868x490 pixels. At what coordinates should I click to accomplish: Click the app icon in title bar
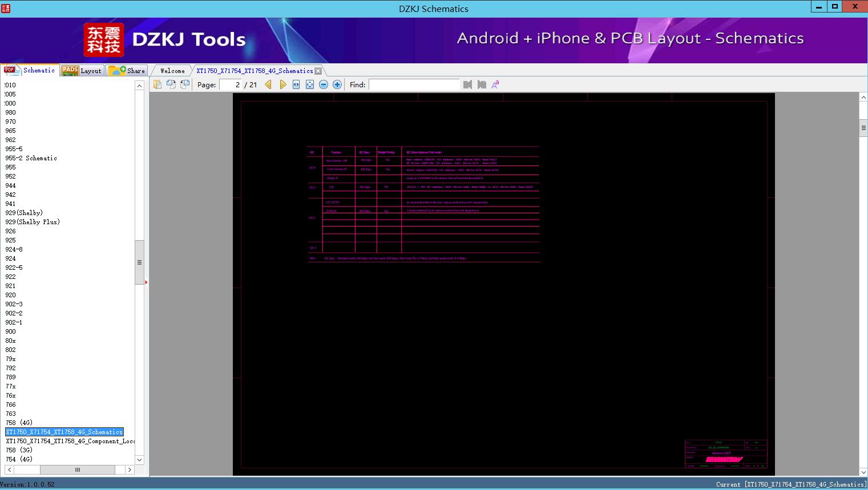click(5, 8)
